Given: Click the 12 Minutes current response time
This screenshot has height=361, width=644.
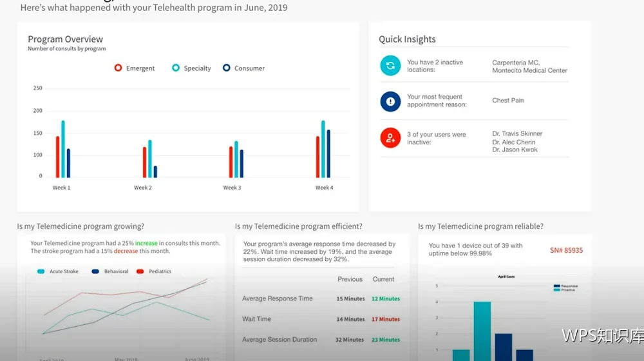Looking at the screenshot, I should [386, 299].
